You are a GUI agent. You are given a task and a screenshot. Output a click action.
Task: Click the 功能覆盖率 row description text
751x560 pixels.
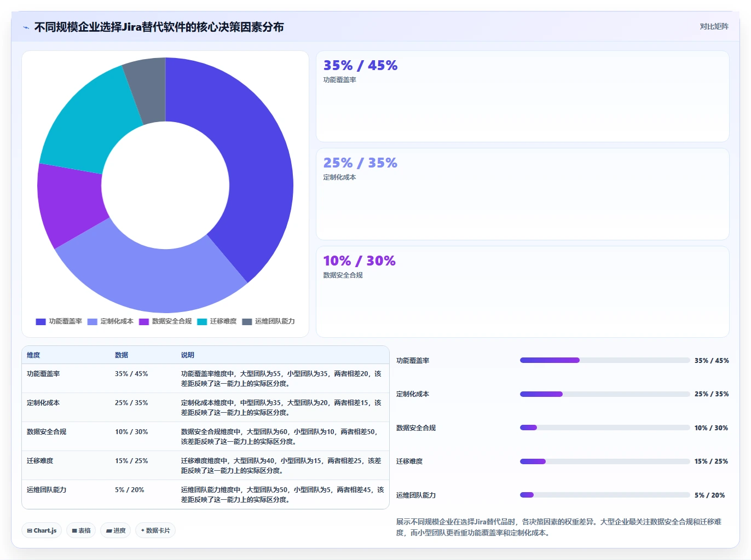281,379
